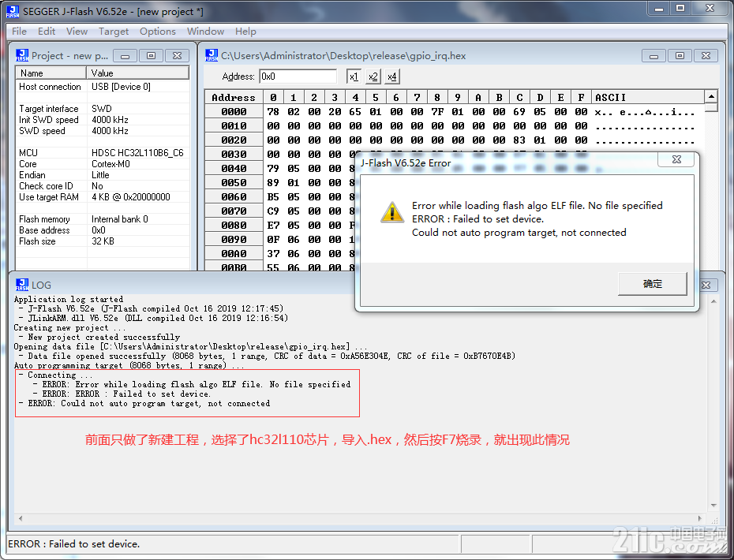The image size is (734, 560).
Task: Open the View menu
Action: pos(77,32)
